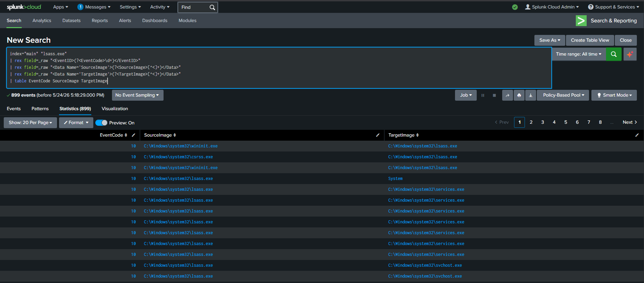Click csrss.exe SourceImage cell
644x283 pixels.
pos(178,157)
